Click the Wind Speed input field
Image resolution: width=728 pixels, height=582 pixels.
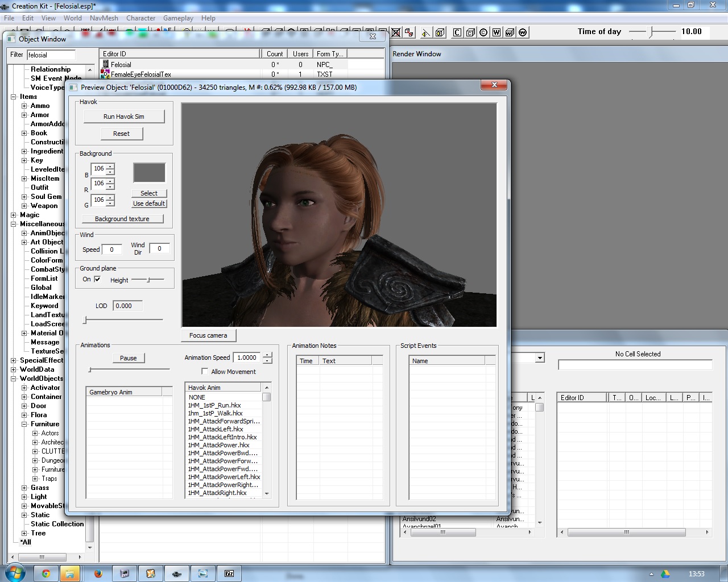click(x=111, y=249)
